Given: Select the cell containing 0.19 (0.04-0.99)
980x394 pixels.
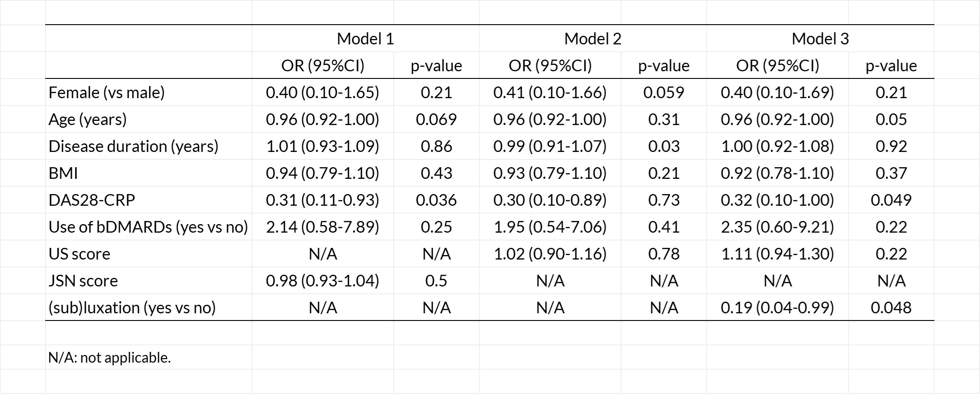Looking at the screenshot, I should [x=777, y=308].
